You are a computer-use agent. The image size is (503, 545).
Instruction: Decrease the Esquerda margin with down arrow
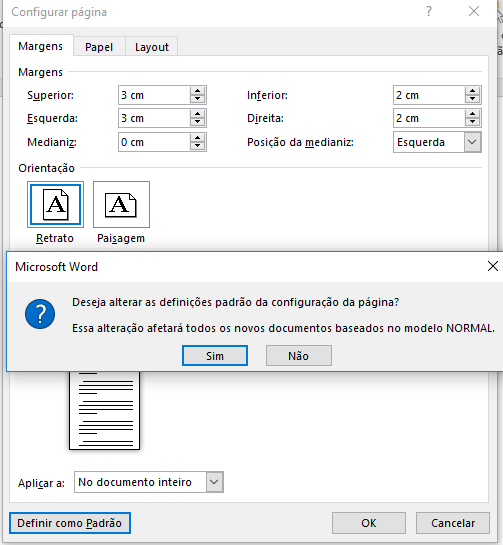coord(197,122)
